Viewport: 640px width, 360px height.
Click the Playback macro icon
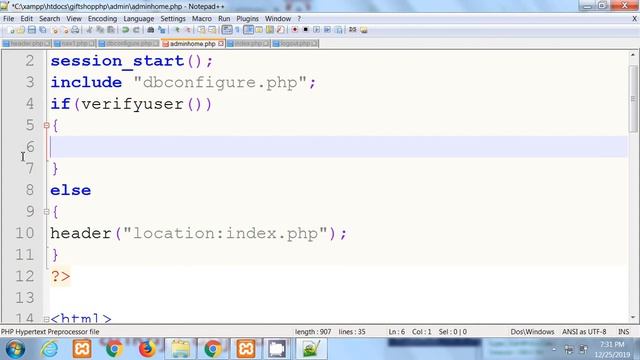click(316, 30)
